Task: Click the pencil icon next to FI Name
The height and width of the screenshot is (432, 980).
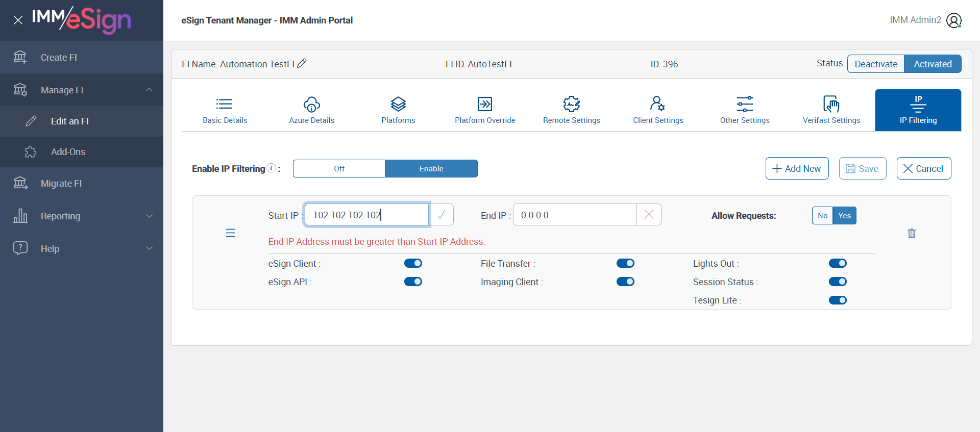Action: coord(302,63)
